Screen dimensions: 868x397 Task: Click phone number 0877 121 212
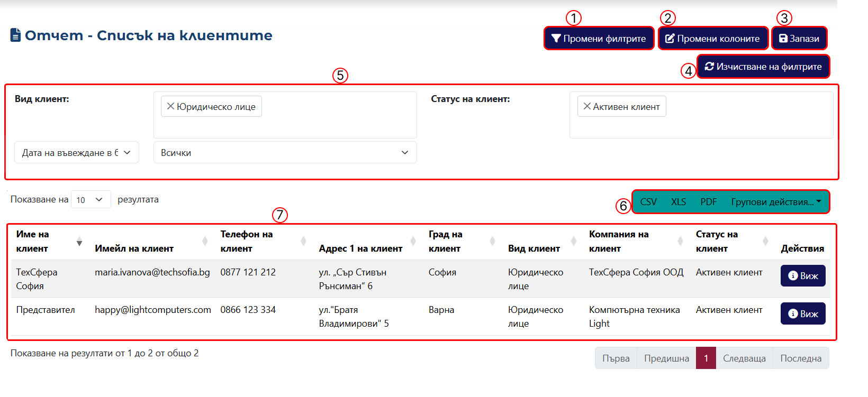248,272
